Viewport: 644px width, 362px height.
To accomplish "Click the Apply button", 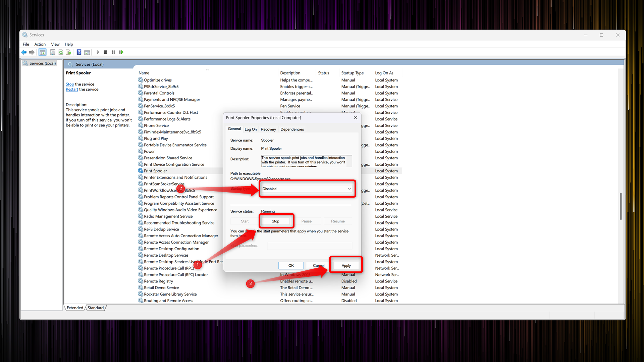I will coord(346,265).
